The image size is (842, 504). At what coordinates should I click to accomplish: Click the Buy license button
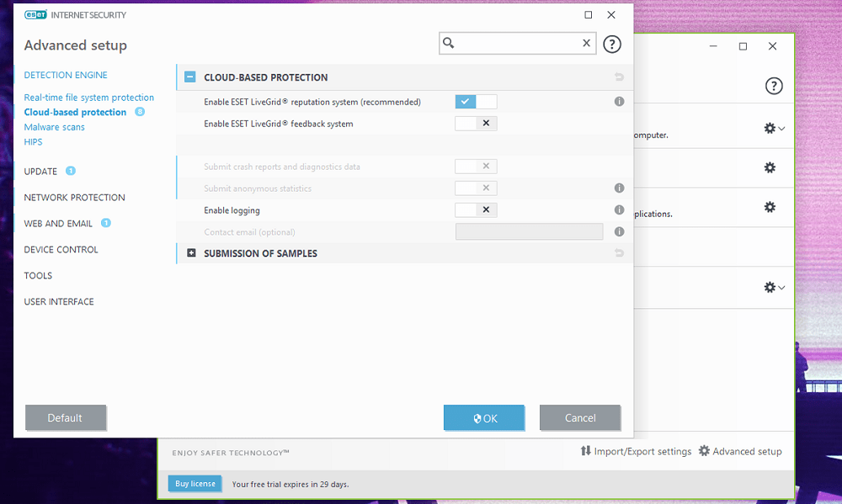[x=195, y=484]
